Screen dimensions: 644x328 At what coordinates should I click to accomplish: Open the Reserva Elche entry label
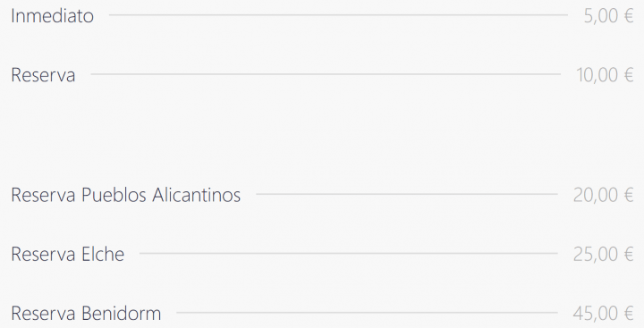point(68,254)
